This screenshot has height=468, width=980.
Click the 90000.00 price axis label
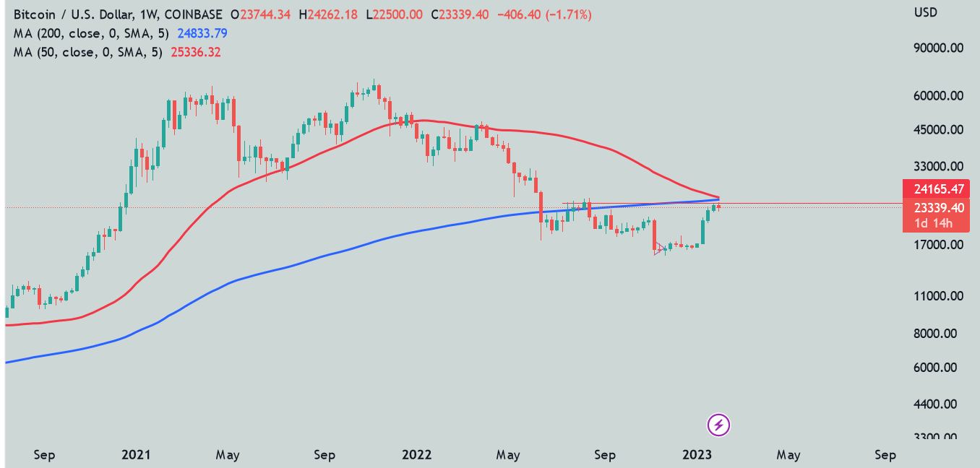[938, 48]
